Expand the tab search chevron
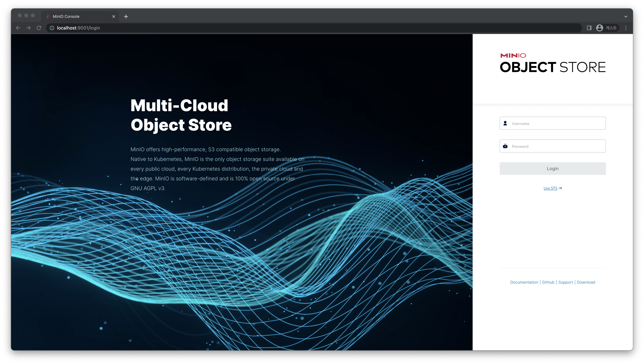Viewport: 644px width, 364px height. coord(626,17)
